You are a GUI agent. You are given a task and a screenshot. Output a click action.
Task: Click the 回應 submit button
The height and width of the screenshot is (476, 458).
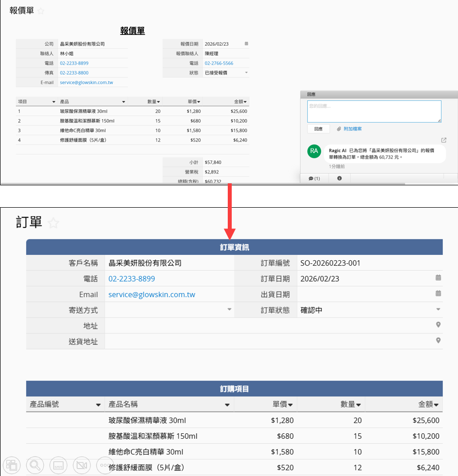click(x=318, y=129)
